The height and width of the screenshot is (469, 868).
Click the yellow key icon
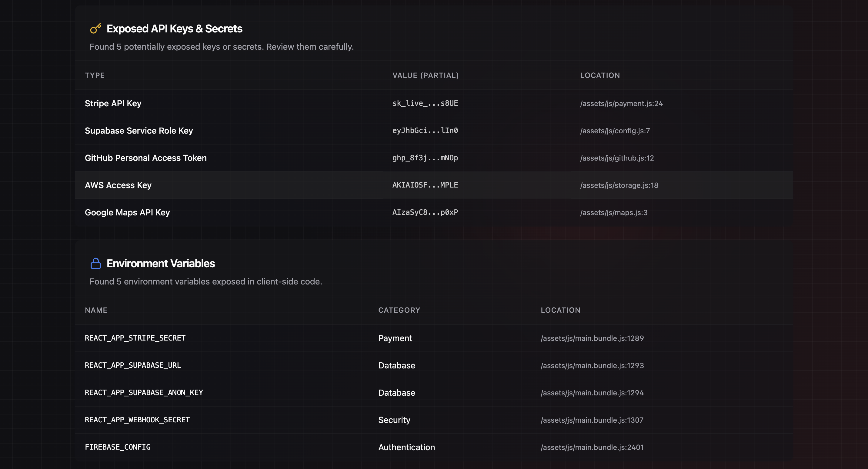[95, 29]
